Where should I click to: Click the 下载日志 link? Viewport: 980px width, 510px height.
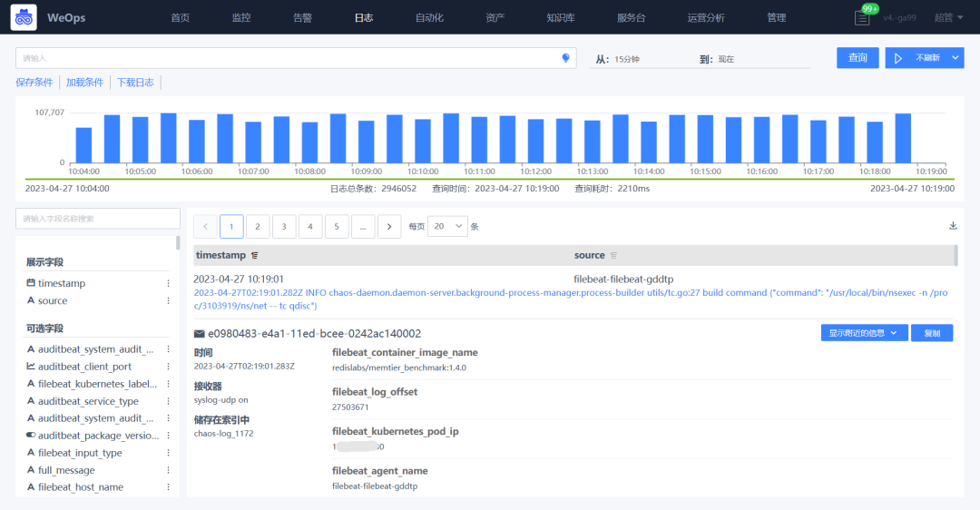point(135,82)
